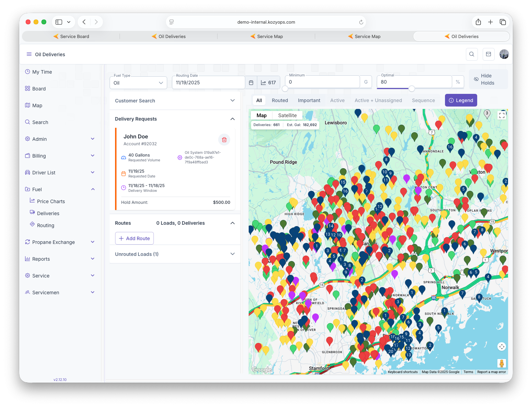The height and width of the screenshot is (408, 532).
Task: Expand the Unrouted Loads section
Action: click(175, 254)
